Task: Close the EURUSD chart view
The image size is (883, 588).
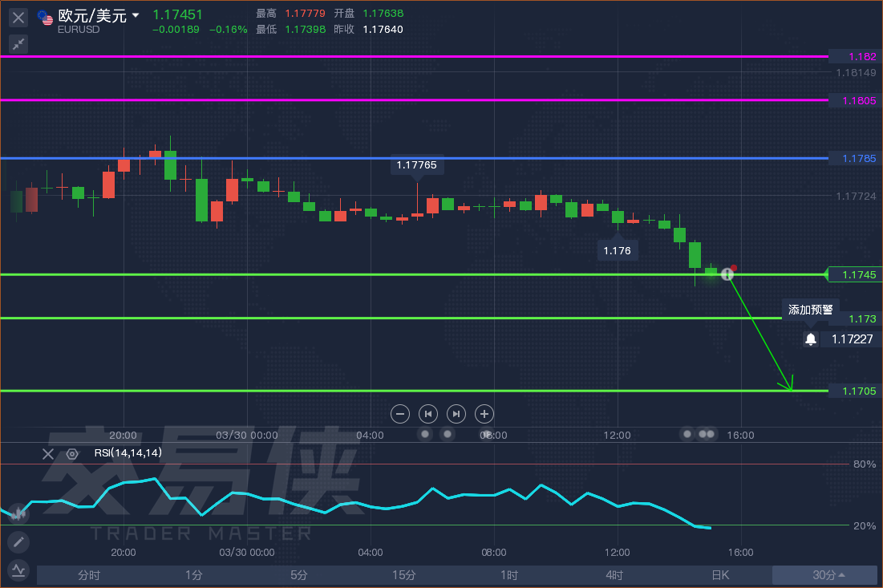Action: (18, 18)
